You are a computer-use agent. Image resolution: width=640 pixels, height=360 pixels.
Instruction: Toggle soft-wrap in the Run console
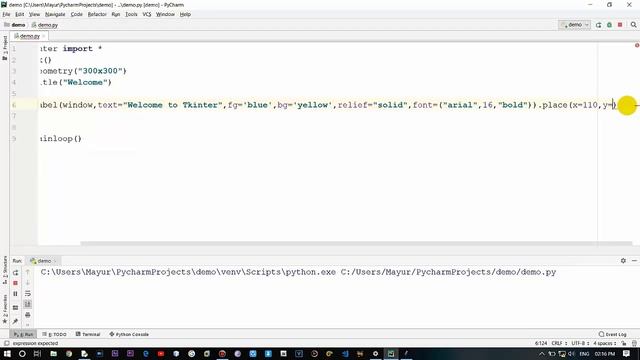coord(28,293)
